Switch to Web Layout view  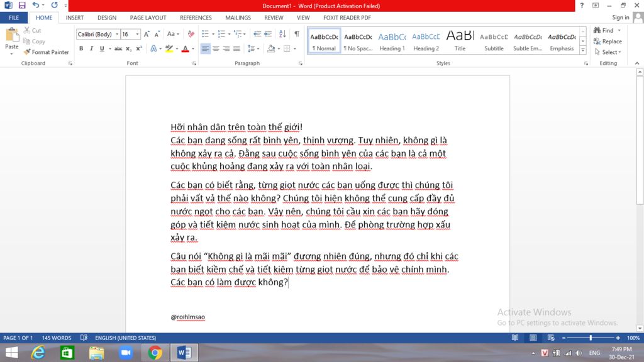pyautogui.click(x=551, y=337)
